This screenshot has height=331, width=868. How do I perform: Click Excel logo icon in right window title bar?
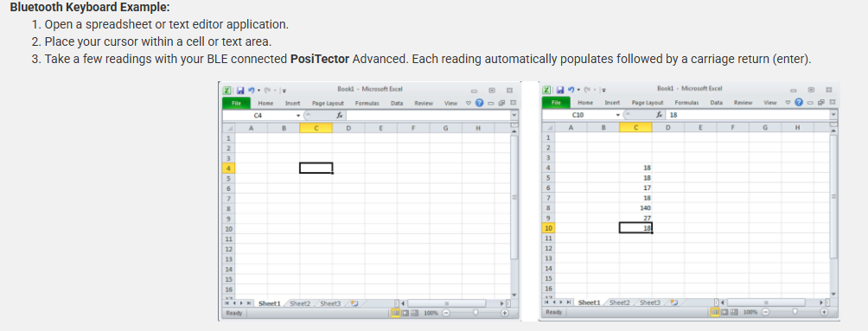coord(546,90)
